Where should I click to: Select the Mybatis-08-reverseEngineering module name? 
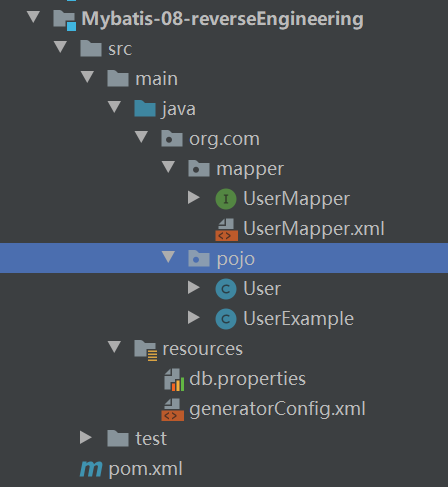223,19
